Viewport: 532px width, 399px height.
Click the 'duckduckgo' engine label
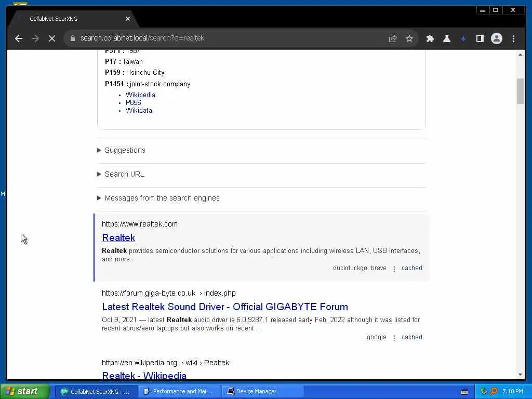coord(350,268)
